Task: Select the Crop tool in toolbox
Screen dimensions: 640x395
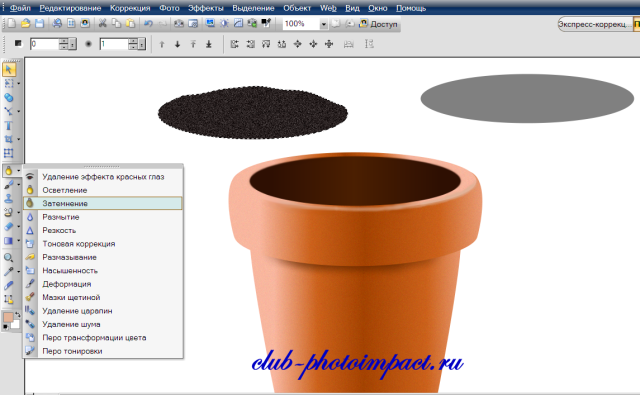Action: coord(8,139)
